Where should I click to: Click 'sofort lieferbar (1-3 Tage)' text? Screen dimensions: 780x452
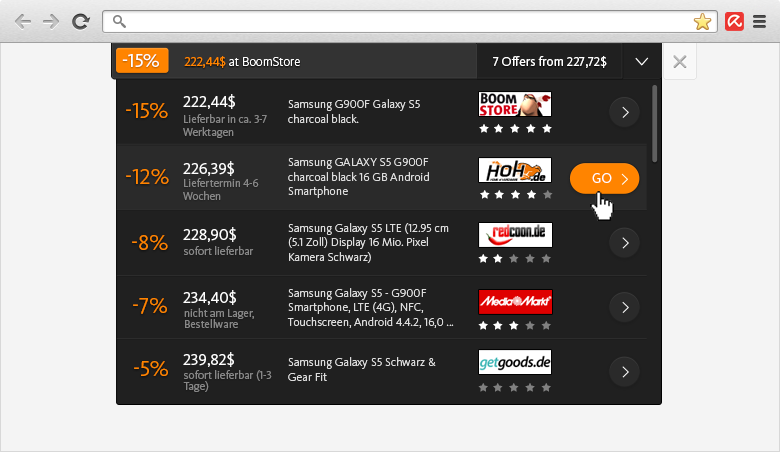pyautogui.click(x=227, y=380)
